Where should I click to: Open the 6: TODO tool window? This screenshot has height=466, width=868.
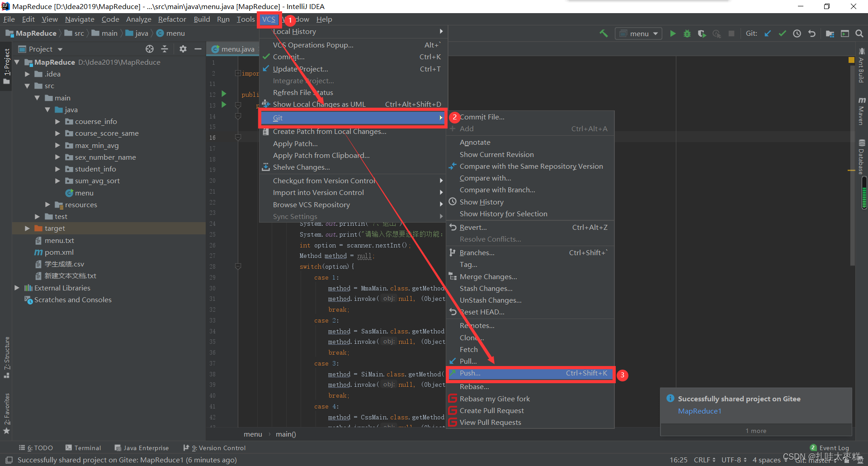tap(36, 448)
